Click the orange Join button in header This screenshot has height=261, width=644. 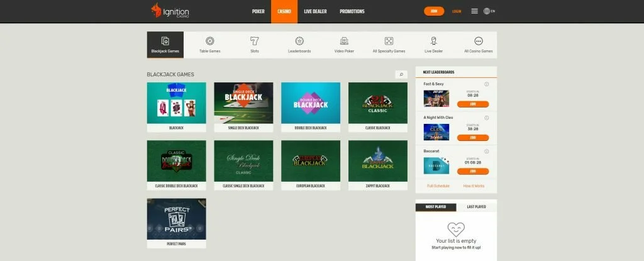coord(433,11)
